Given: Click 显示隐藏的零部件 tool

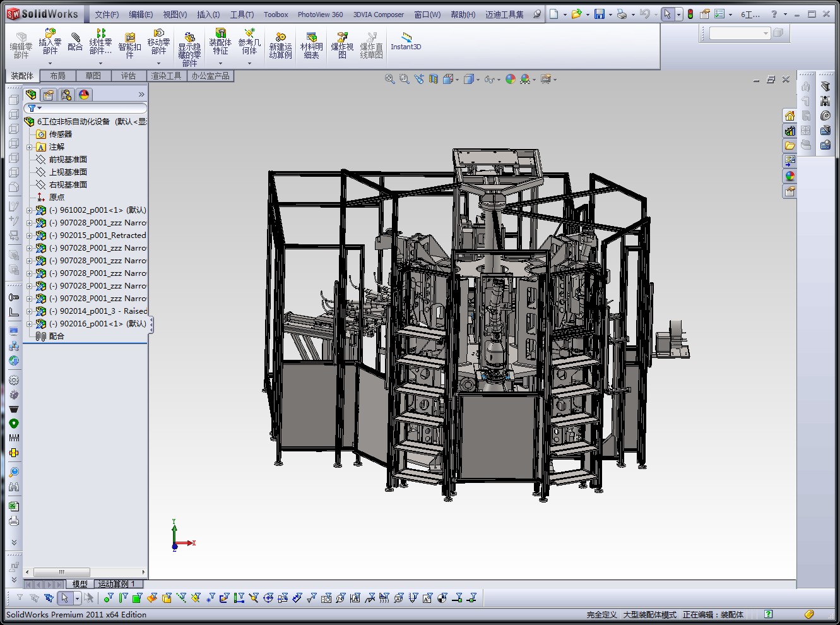Looking at the screenshot, I should coord(189,49).
